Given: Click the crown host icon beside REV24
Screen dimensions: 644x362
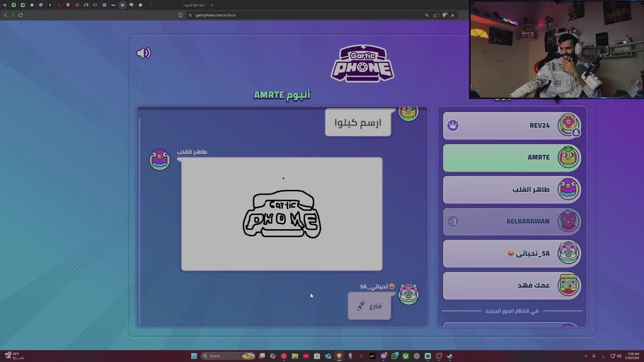Looking at the screenshot, I should (453, 125).
